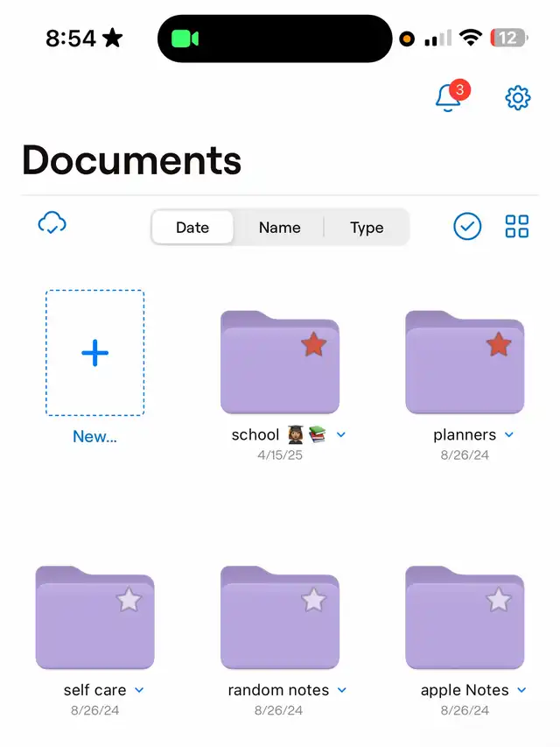Favorite the random notes folder star
The image size is (560, 747).
pos(313,600)
